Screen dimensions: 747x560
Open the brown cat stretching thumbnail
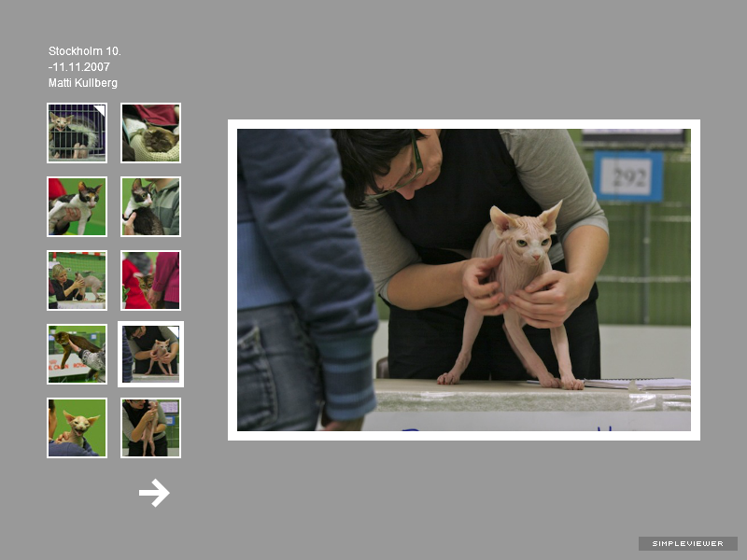(77, 355)
